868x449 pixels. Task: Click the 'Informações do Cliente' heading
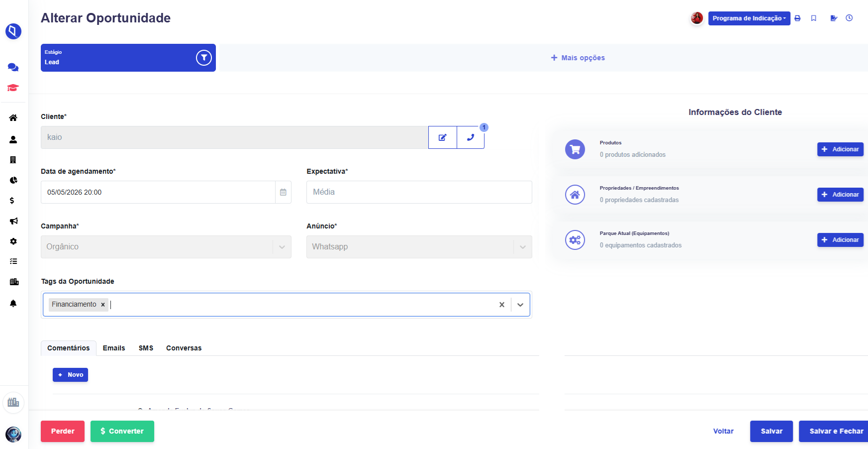click(735, 112)
